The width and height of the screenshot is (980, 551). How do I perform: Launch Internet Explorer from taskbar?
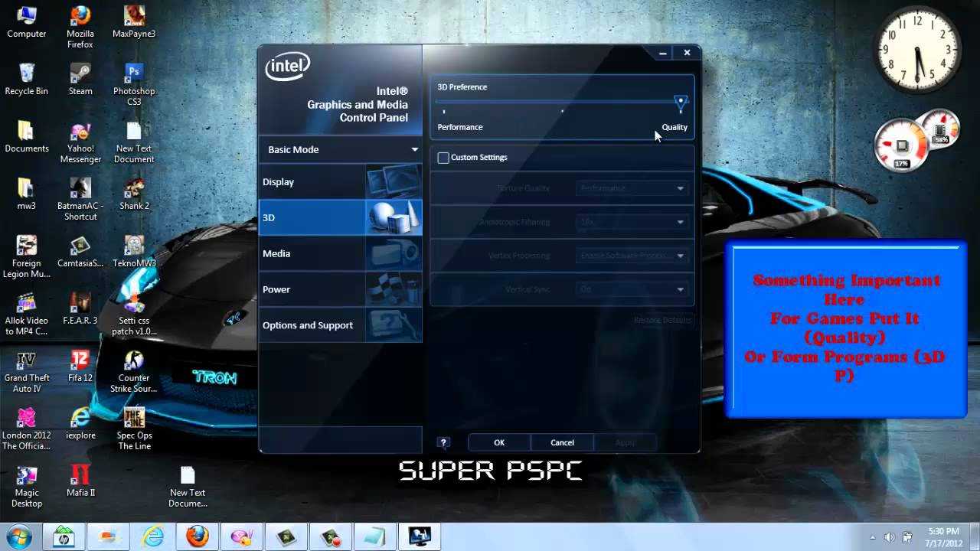tap(153, 536)
